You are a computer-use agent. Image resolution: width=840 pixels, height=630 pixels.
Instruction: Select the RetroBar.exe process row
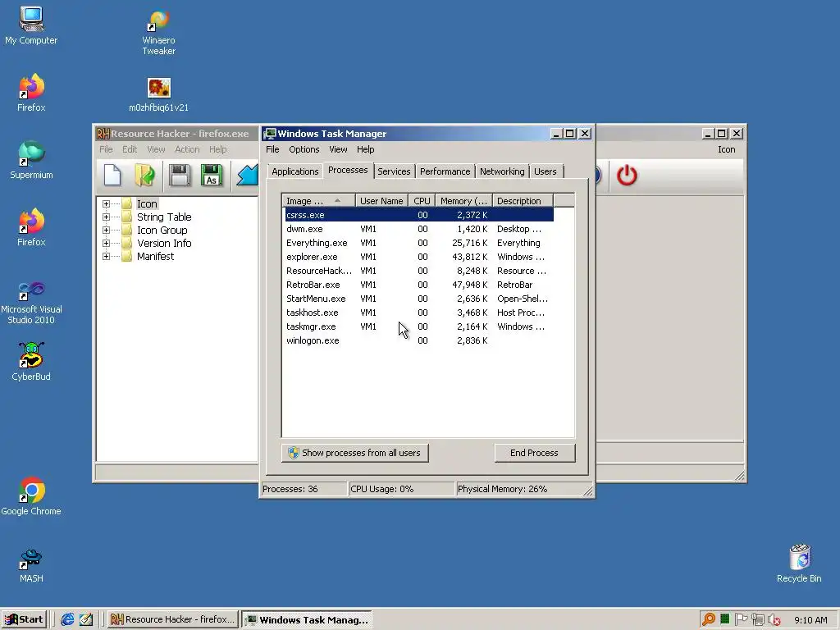pyautogui.click(x=419, y=285)
